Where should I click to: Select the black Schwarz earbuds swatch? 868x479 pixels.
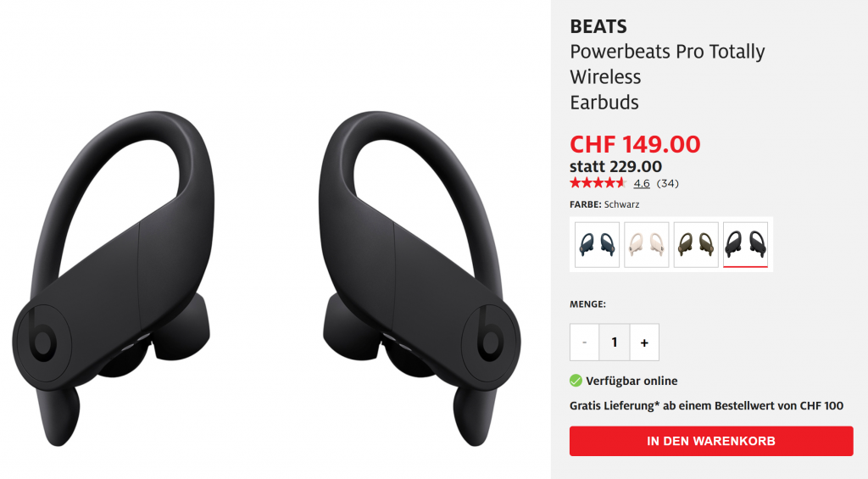tap(745, 244)
